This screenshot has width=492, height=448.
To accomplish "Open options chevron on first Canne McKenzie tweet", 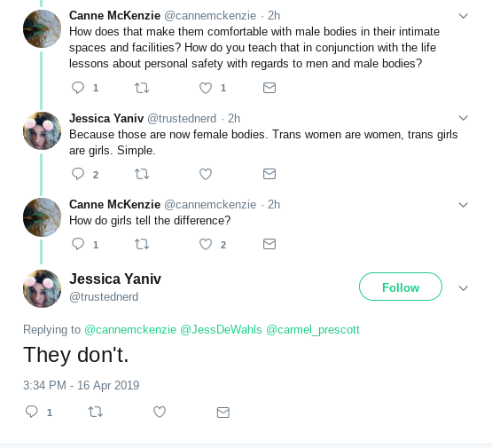I will (x=463, y=16).
